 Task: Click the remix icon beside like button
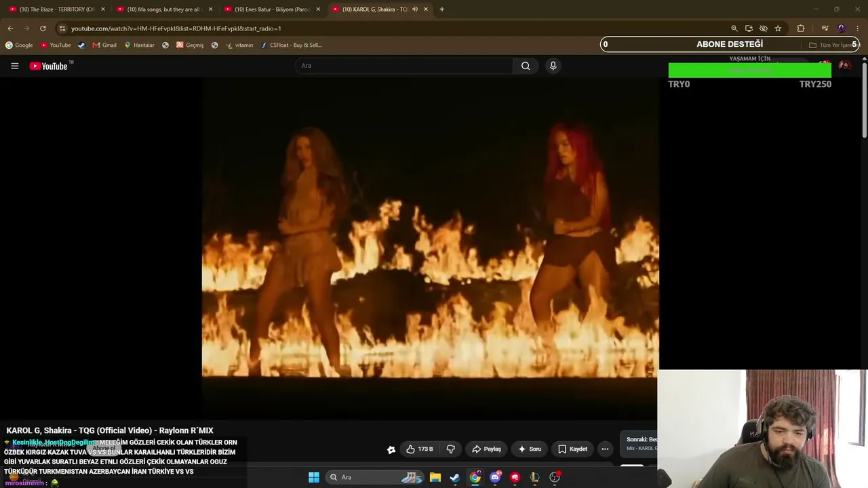tap(391, 449)
